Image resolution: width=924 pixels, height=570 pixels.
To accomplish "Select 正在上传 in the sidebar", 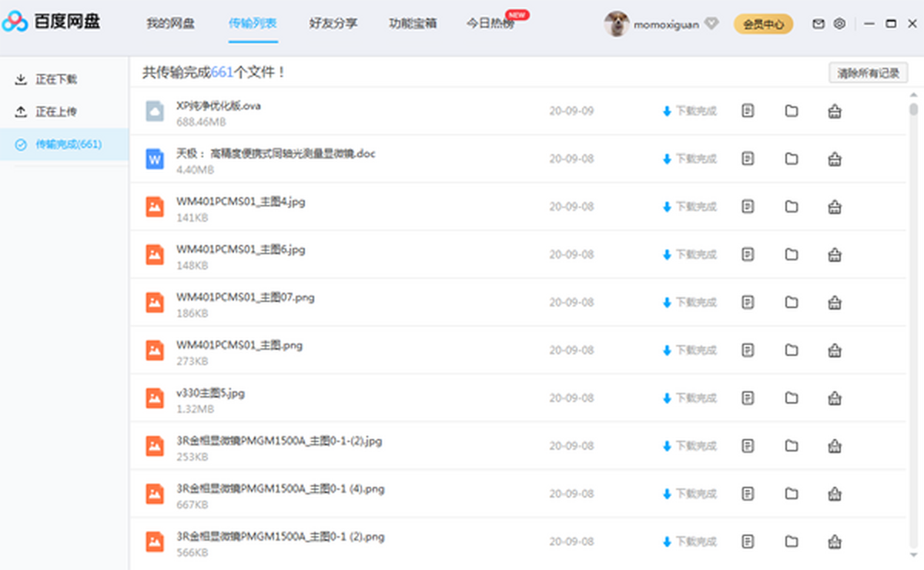I will [55, 112].
